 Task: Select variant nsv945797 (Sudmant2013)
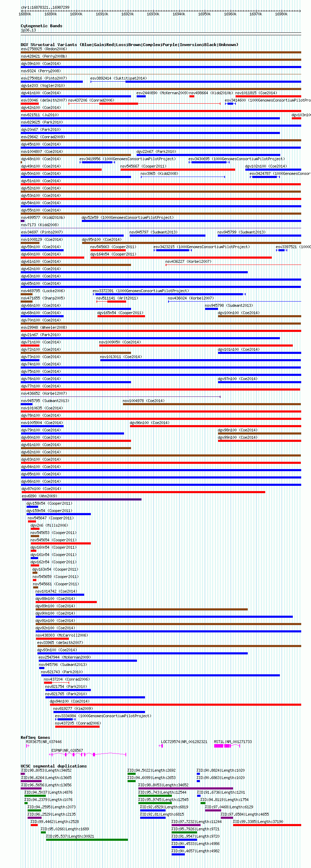point(153,232)
